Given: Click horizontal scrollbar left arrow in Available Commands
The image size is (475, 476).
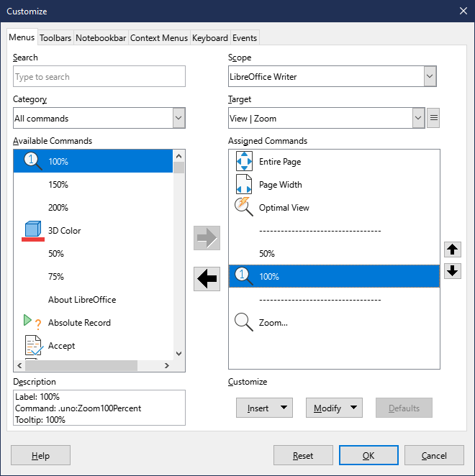Looking at the screenshot, I should pyautogui.click(x=19, y=365).
